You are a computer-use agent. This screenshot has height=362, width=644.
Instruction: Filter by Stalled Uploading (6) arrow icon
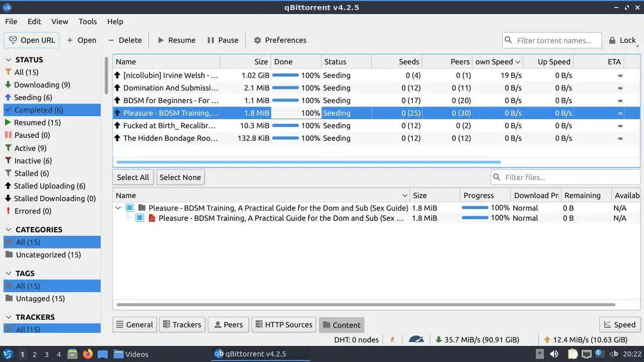[8, 186]
